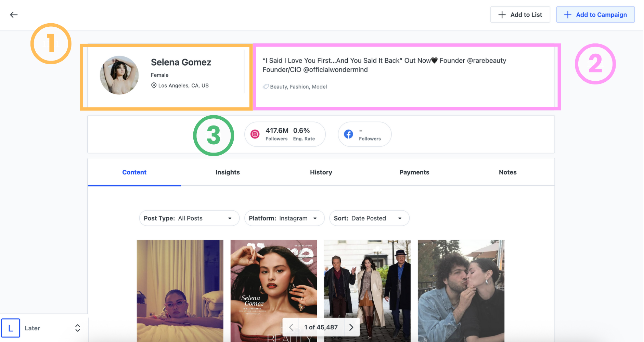Select the Payments tab
Image resolution: width=644 pixels, height=342 pixels.
click(414, 172)
